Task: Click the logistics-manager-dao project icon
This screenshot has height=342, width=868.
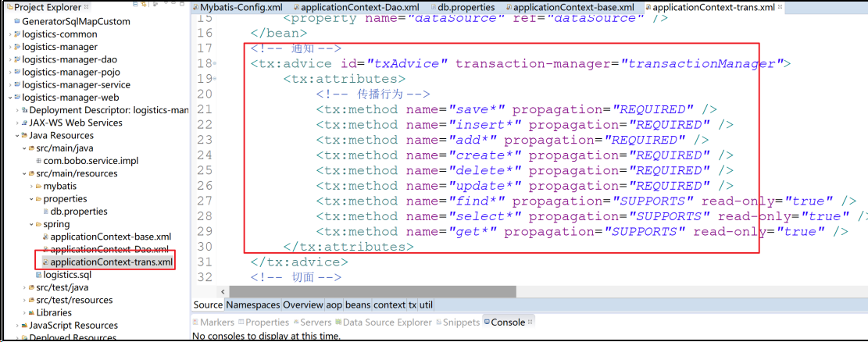Action: click(17, 60)
